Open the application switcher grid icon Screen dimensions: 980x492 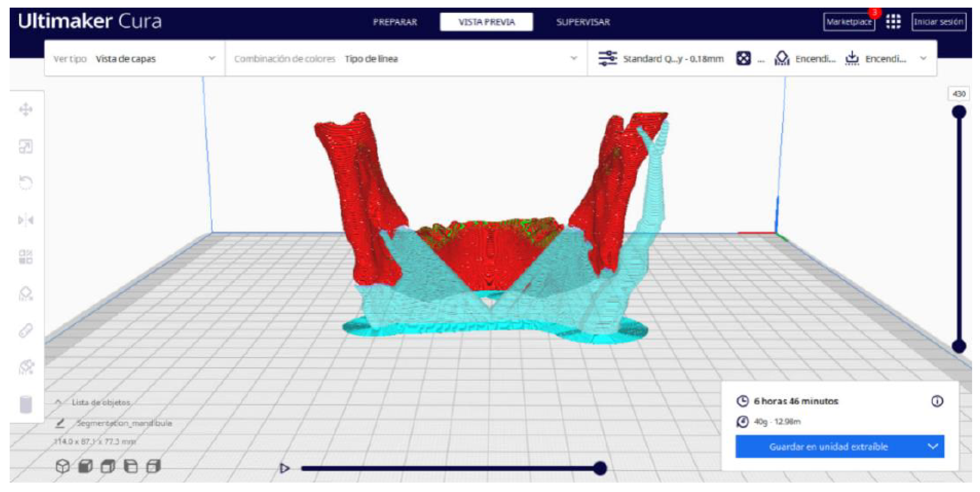tap(893, 22)
